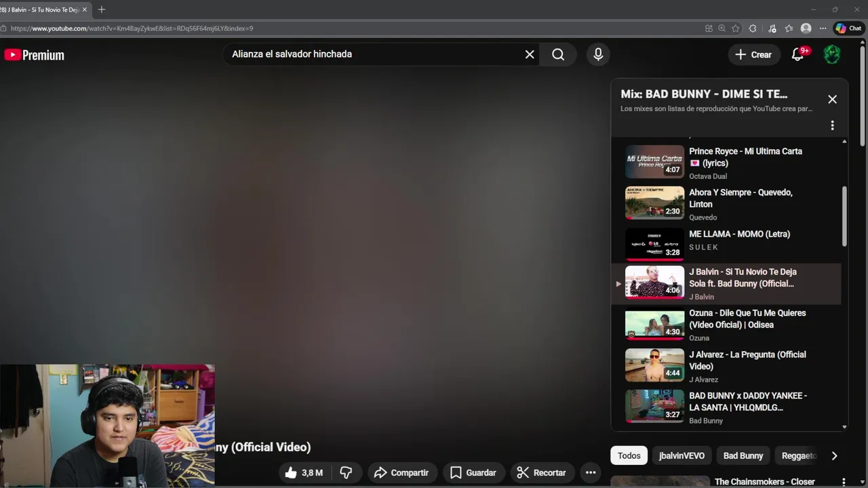Select the Todos filter chip

point(629,455)
